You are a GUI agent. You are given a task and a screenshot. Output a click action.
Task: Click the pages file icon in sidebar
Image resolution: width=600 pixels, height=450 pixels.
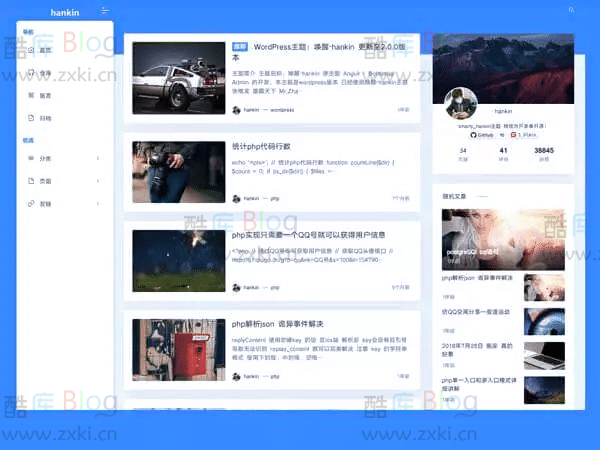(x=31, y=181)
